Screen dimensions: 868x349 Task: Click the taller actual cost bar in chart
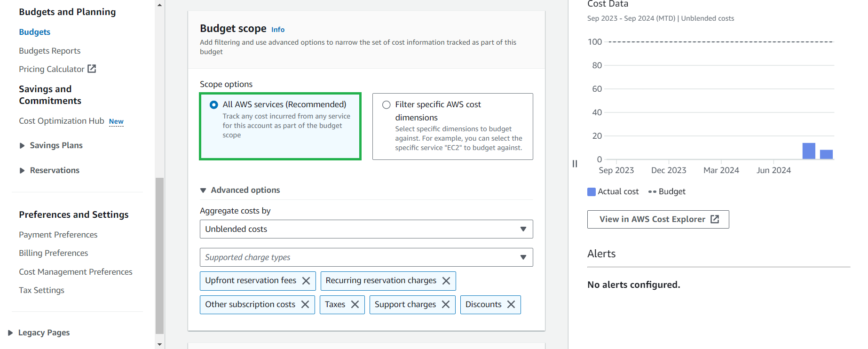(809, 151)
